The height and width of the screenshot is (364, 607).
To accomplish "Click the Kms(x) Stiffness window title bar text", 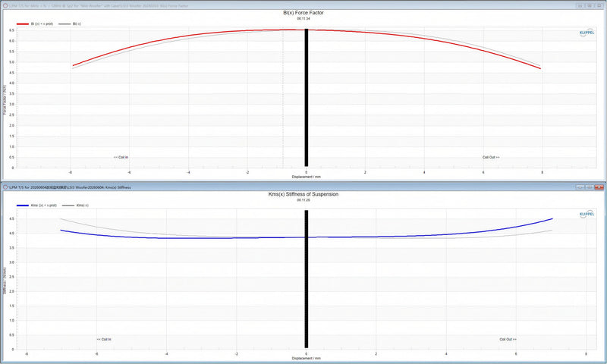I will 70,187.
